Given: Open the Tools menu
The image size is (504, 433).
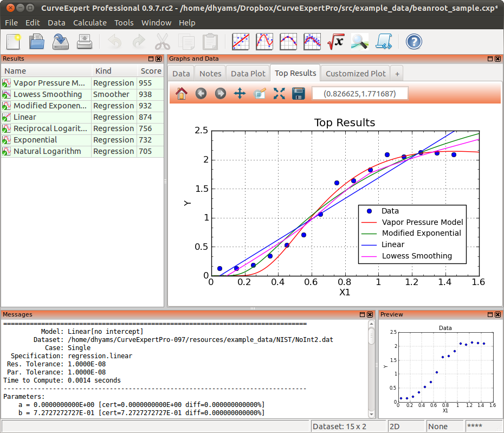Looking at the screenshot, I should [x=124, y=23].
